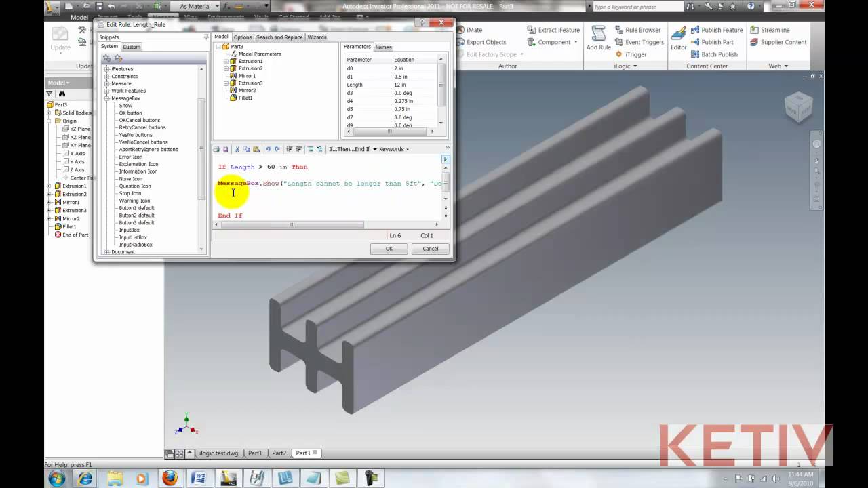Click the filter funnel icon in the Model browser

tap(50, 94)
